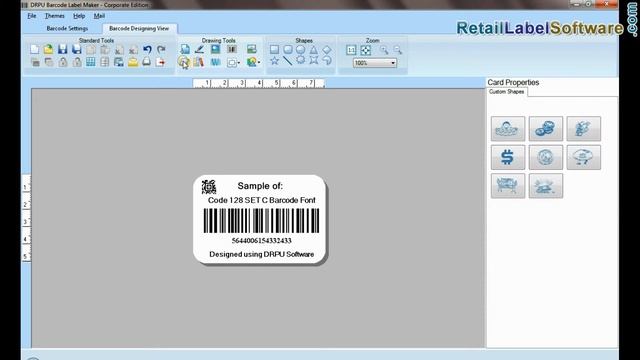Choose the stacked coins custom shape
The image size is (640, 360).
[x=546, y=129]
